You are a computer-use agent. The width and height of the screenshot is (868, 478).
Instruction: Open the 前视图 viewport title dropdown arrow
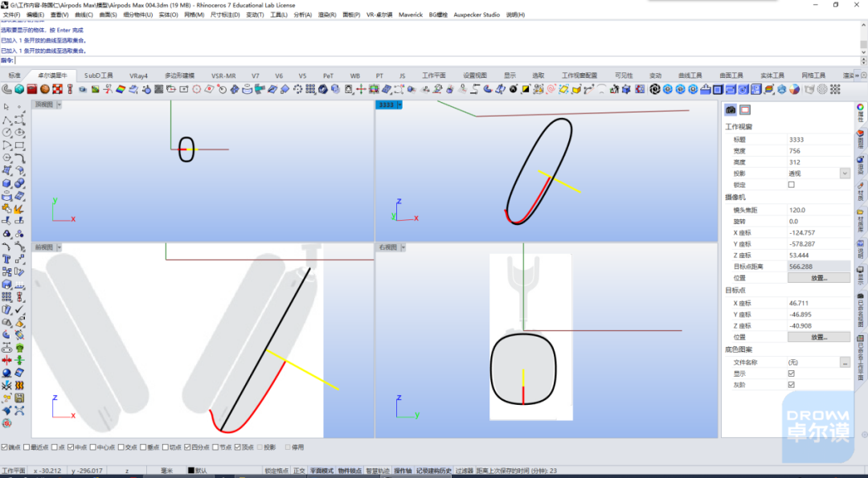coord(59,247)
